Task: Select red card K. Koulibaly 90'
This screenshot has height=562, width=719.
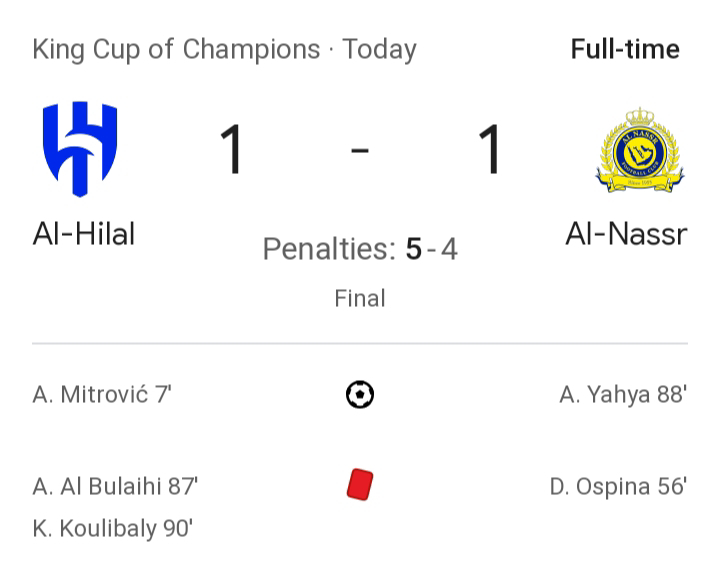Action: pos(113,529)
